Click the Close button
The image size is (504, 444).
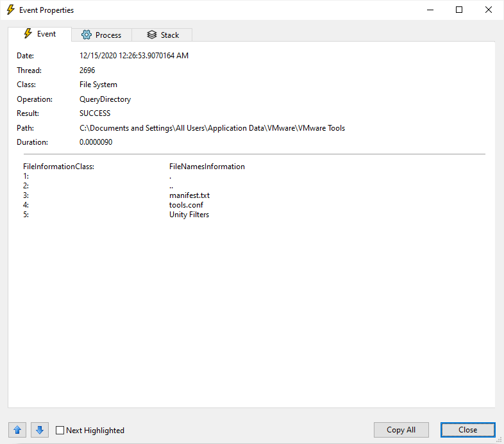[x=467, y=430]
